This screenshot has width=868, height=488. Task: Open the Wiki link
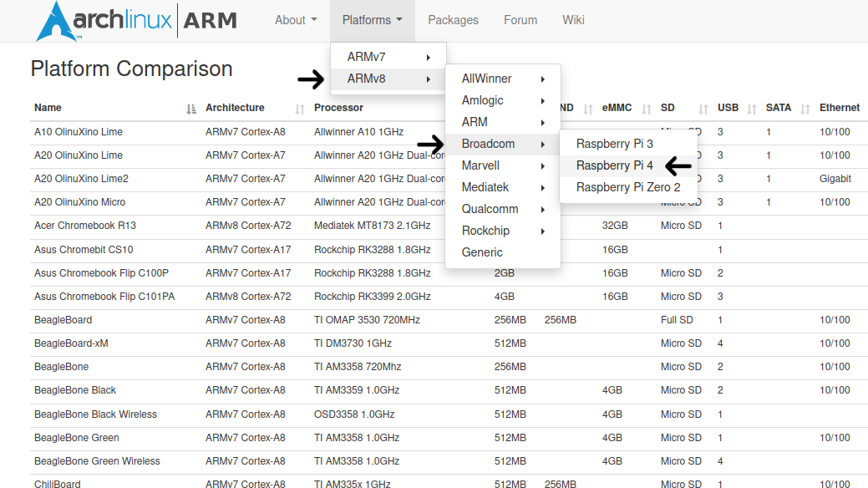pyautogui.click(x=573, y=20)
